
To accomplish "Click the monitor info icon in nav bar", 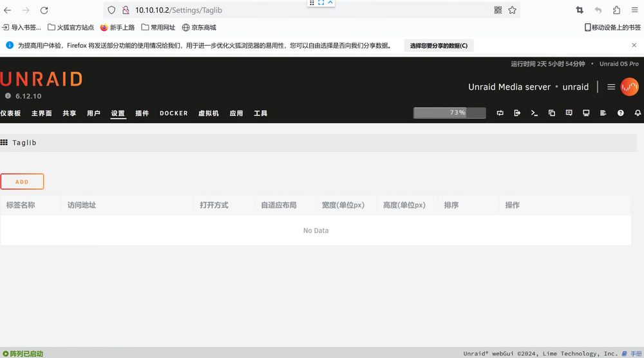I will pos(586,113).
